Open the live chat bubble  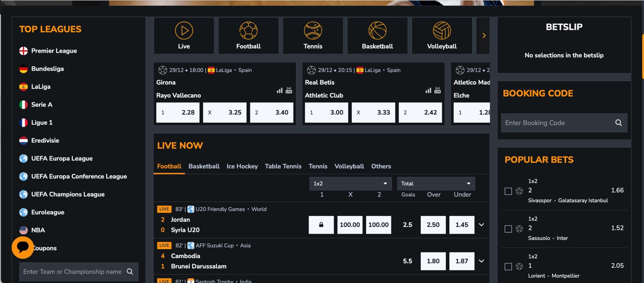click(23, 248)
